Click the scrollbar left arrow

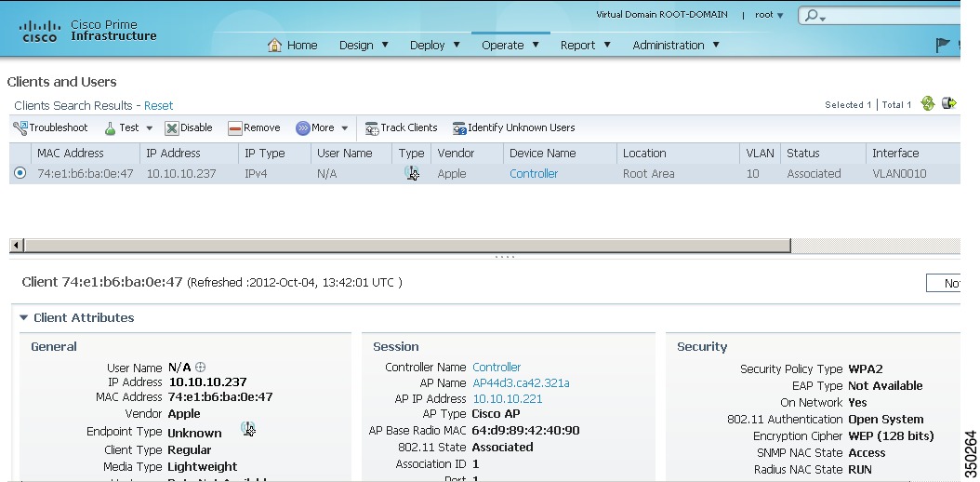[17, 246]
